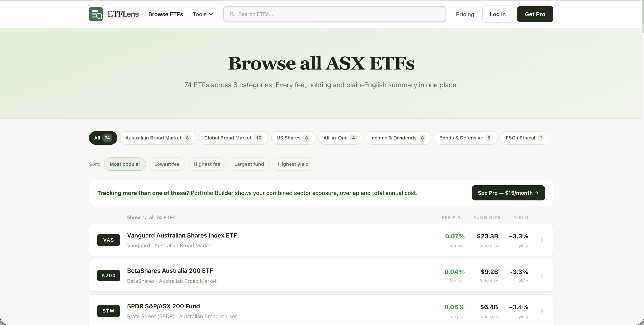Screen dimensions: 644x325
Task: Click See Pro $15/month button
Action: click(x=508, y=193)
